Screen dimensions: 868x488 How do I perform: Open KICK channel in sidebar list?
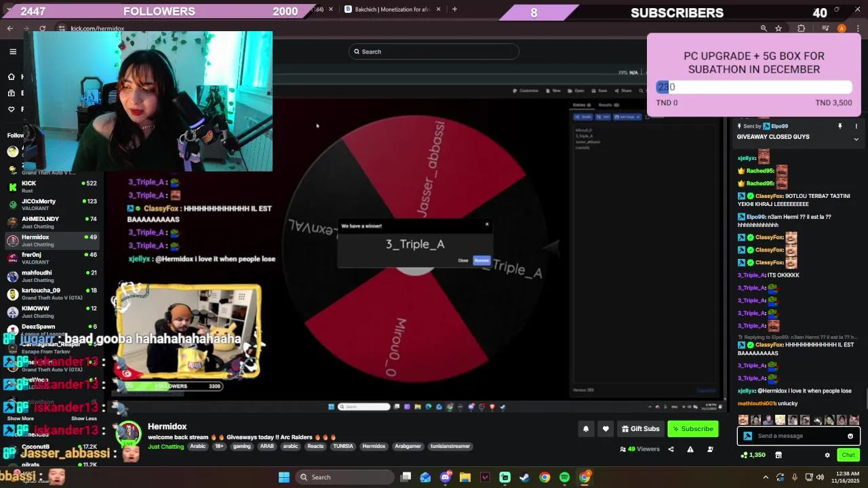point(52,186)
